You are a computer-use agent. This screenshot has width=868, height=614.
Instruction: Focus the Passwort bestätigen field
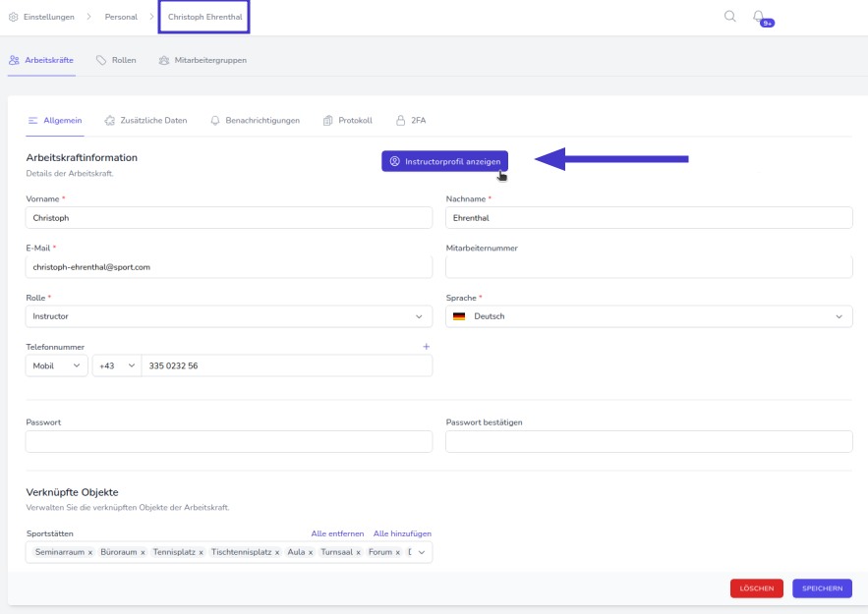point(649,441)
